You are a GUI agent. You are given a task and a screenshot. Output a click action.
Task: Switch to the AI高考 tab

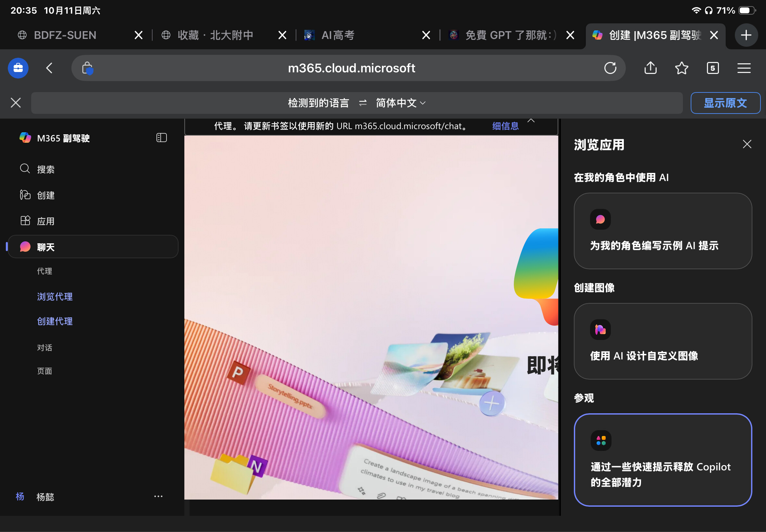pos(338,35)
